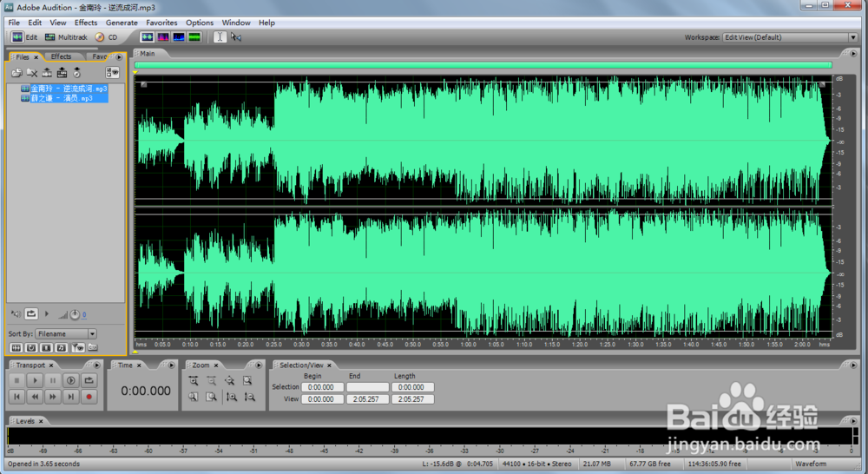This screenshot has width=868, height=474.
Task: Click Fast Forward in Transport
Action: [53, 397]
